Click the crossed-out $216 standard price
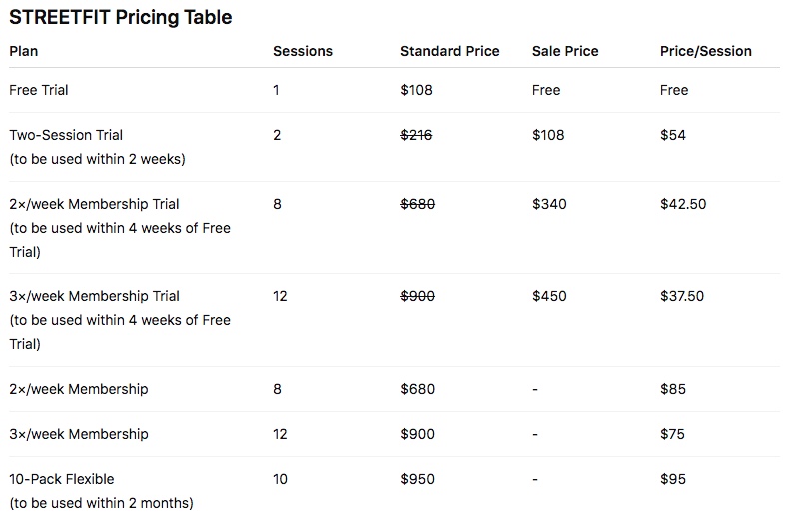Viewport: 788px width, 532px height. [x=416, y=135]
